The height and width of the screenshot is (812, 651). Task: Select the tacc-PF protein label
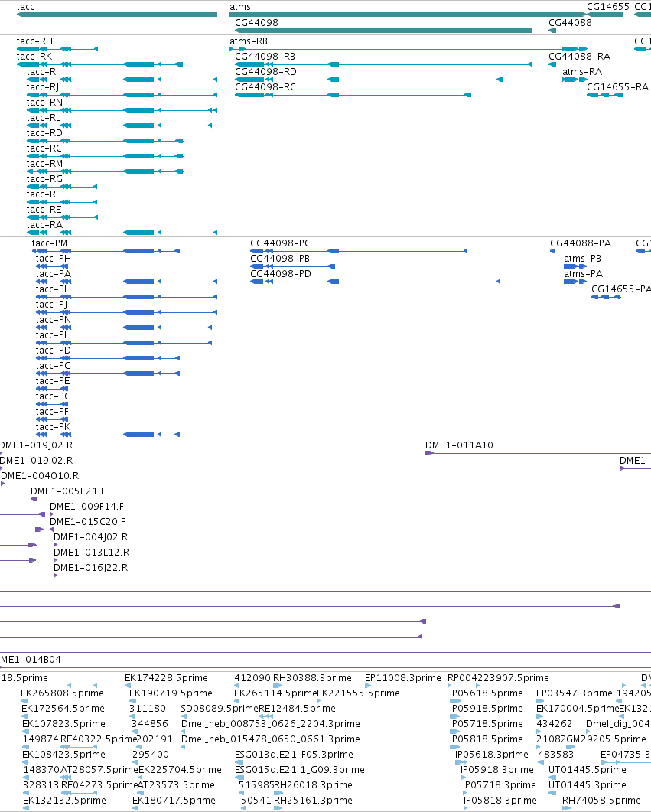(x=52, y=412)
